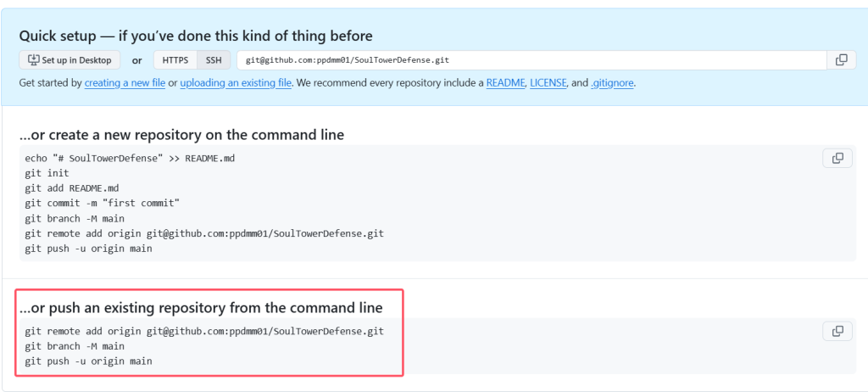Open the .gitignore link
868x392 pixels.
611,83
